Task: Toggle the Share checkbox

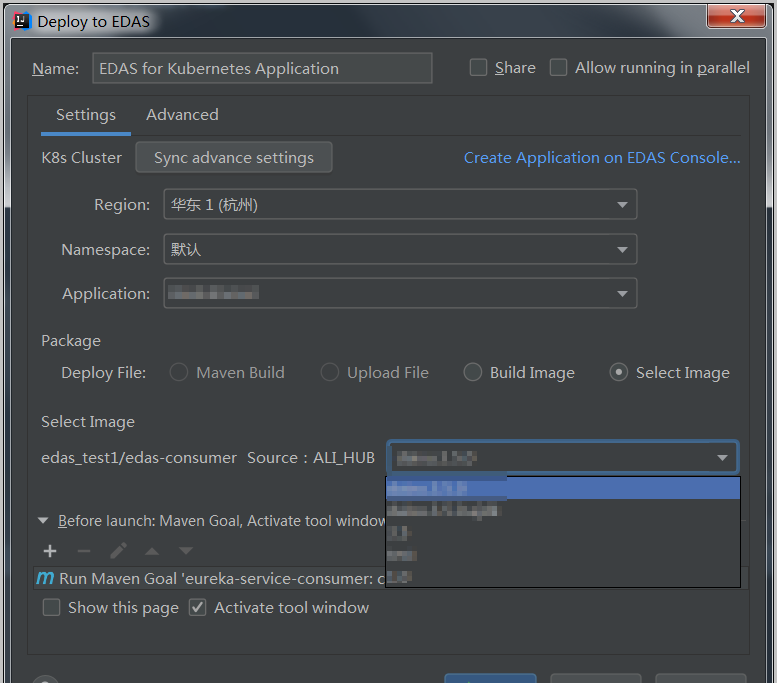Action: pyautogui.click(x=478, y=67)
